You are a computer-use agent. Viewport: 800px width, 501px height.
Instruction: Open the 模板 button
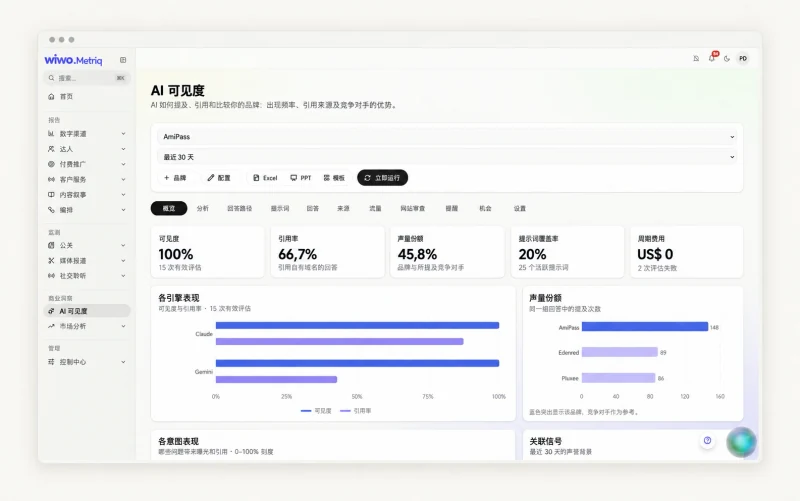click(x=334, y=178)
